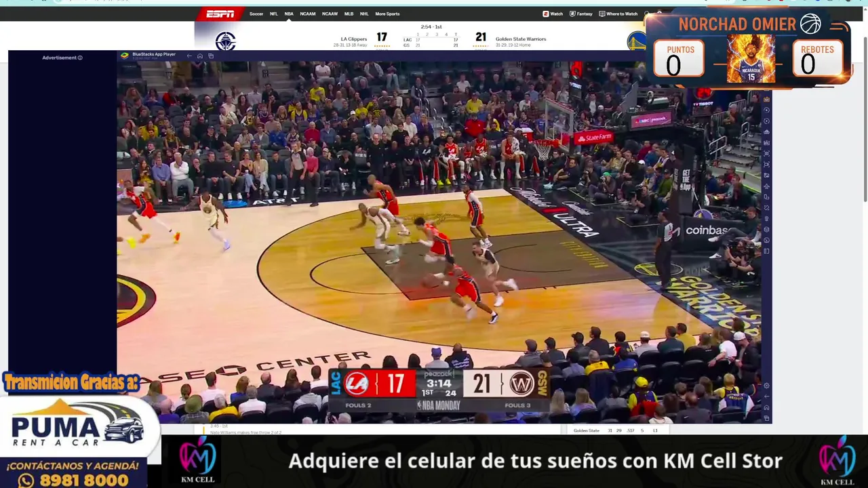Click BlueStacks sidebar keyboard icon
This screenshot has width=868, height=488.
point(766,142)
